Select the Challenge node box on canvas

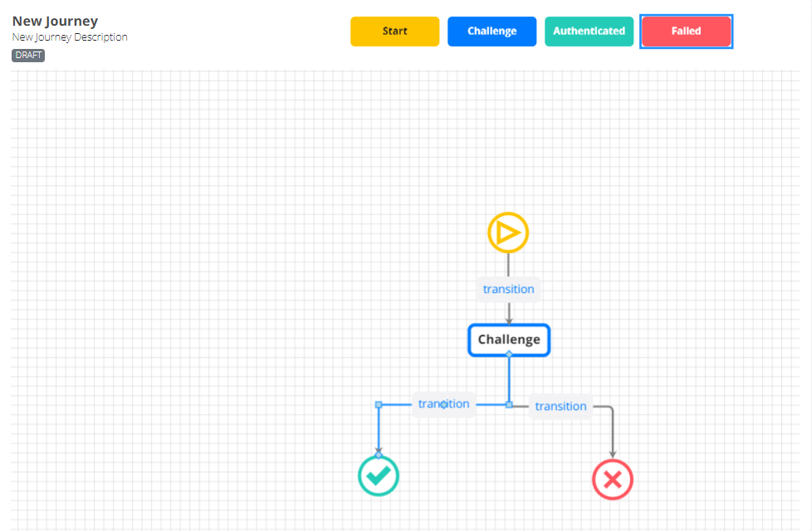coord(508,339)
